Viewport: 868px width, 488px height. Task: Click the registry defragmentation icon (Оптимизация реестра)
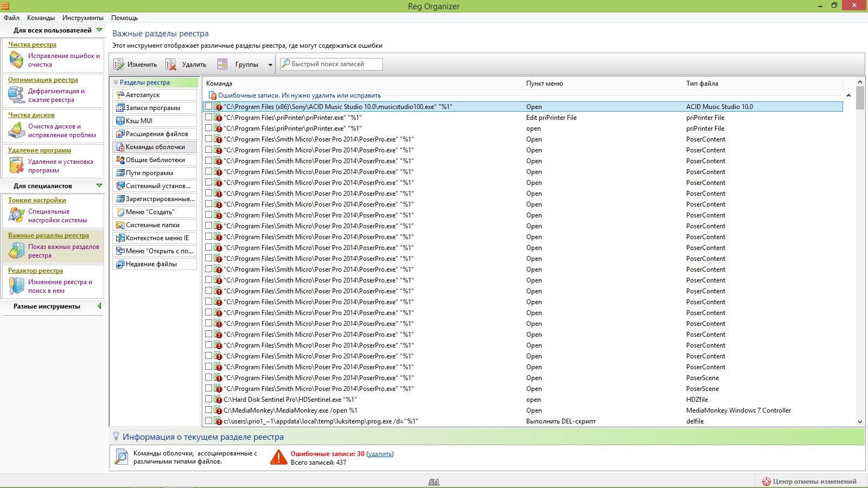point(16,95)
